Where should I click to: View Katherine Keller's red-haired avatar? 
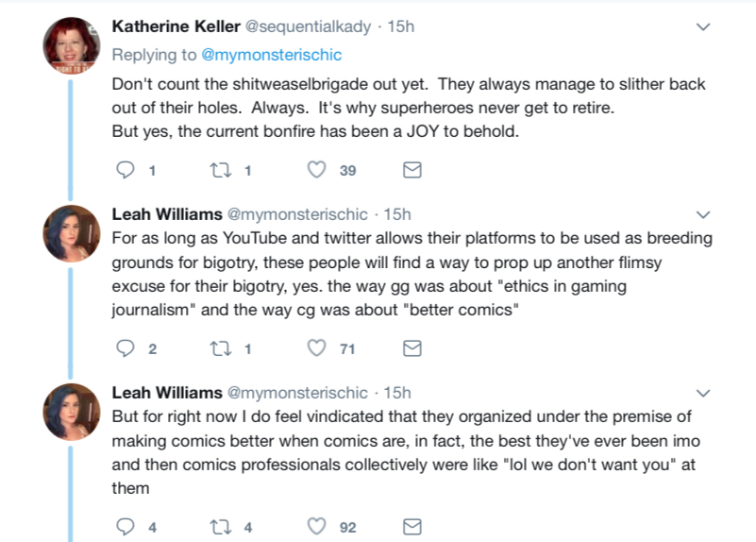[72, 46]
